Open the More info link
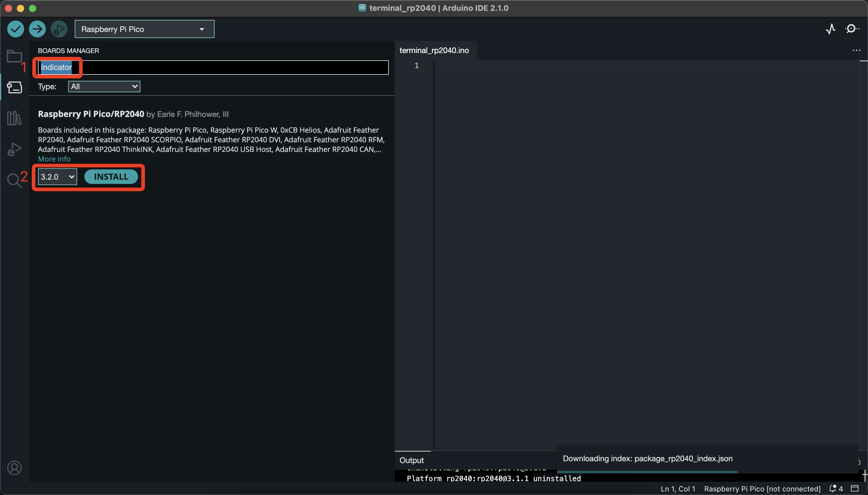This screenshot has height=495, width=868. pos(54,159)
